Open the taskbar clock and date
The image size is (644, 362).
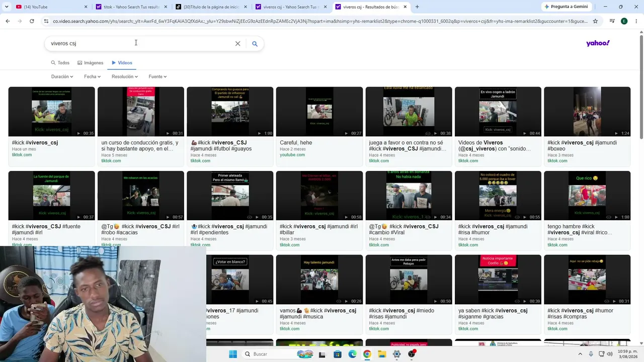tap(626, 354)
